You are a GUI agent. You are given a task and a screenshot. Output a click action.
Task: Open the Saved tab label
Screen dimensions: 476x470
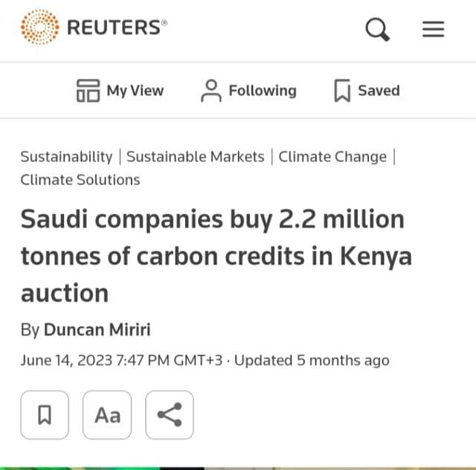click(379, 91)
